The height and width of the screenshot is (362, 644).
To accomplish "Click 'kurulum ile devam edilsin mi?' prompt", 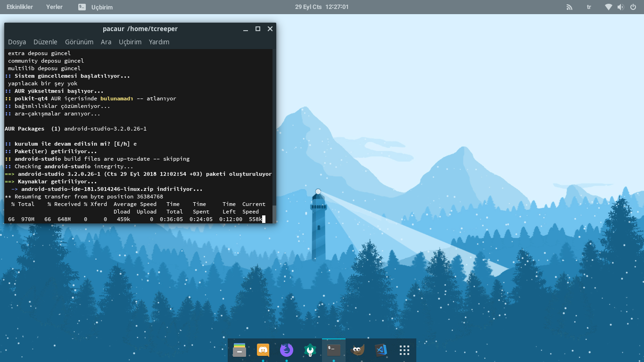I will click(62, 144).
